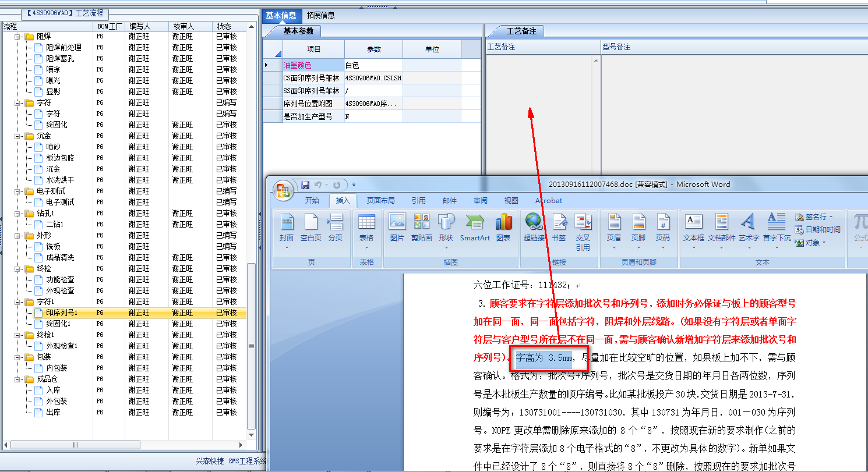
Task: Click the process tree vertical scrollbar
Action: click(252, 346)
